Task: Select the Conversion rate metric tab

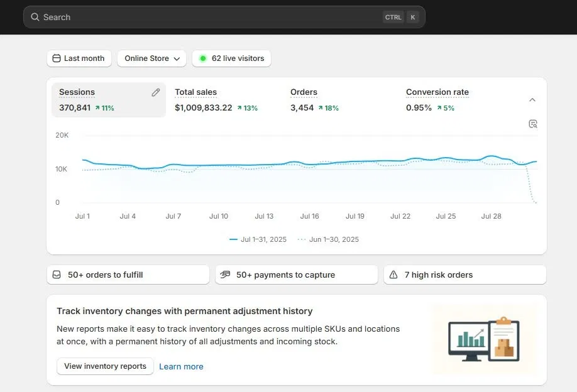Action: tap(456, 100)
